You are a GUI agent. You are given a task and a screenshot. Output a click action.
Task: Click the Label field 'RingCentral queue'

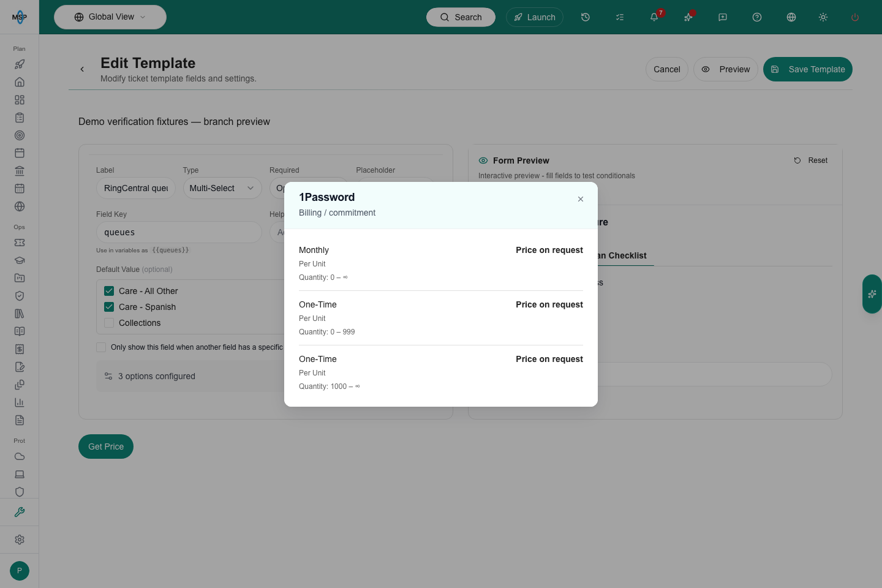[x=136, y=188]
